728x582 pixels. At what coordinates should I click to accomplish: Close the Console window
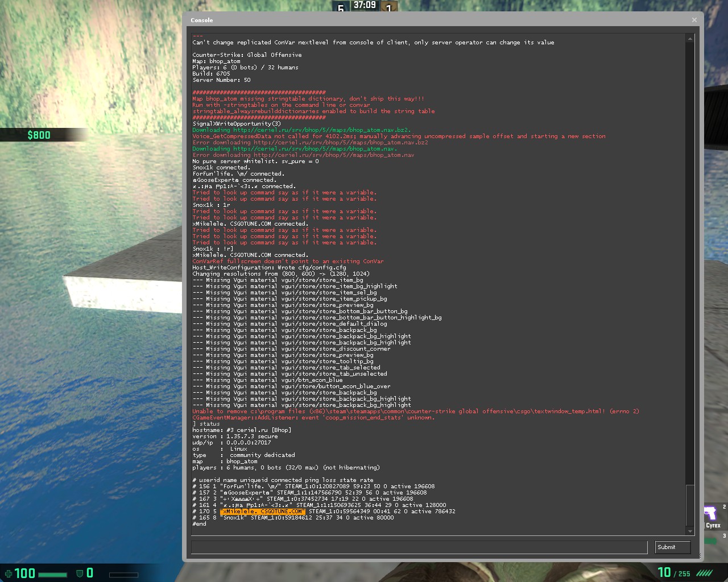pyautogui.click(x=694, y=20)
